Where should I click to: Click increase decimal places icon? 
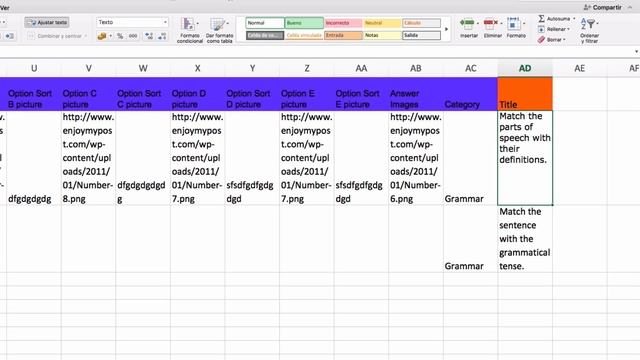[149, 36]
